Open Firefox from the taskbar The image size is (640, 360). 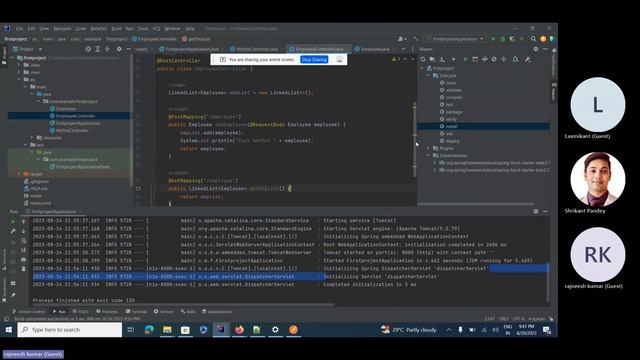tap(239, 329)
